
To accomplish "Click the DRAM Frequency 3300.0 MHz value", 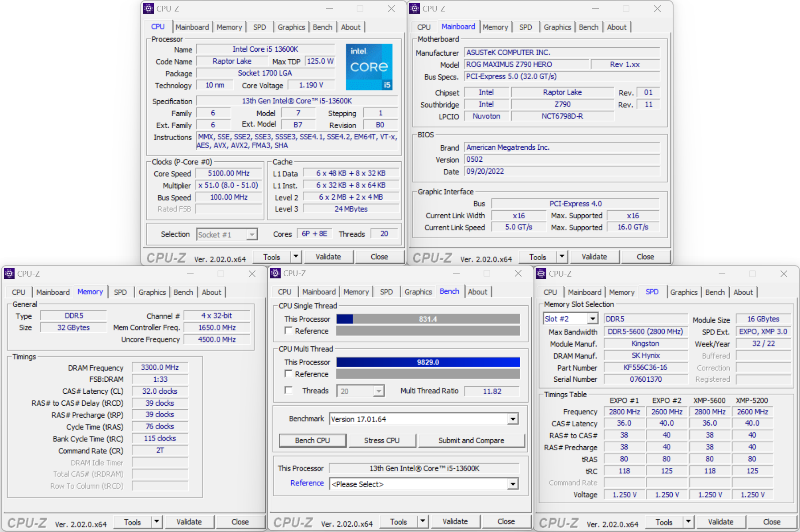I will click(x=160, y=368).
